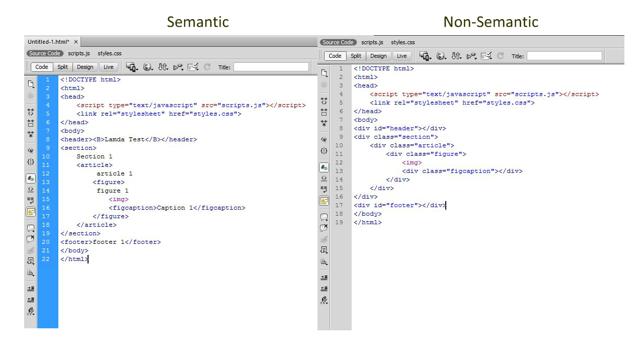
Task: Enable Live view in the right document
Action: [401, 56]
